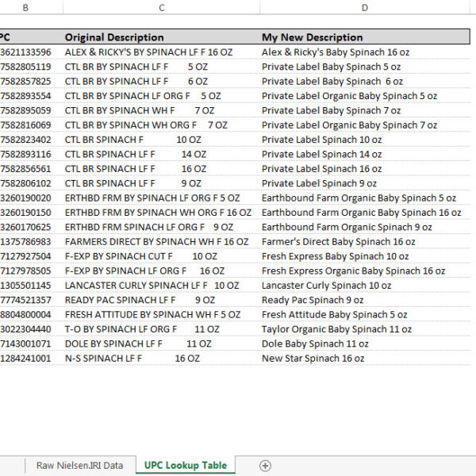Click cell Private Label Spinach 9 oz
Screen dimensions: 476x476
click(x=365, y=183)
